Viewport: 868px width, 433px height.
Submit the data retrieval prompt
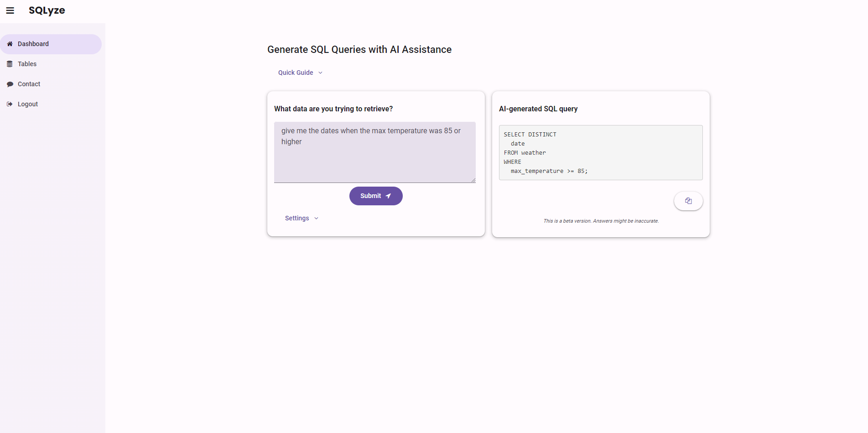tap(376, 196)
